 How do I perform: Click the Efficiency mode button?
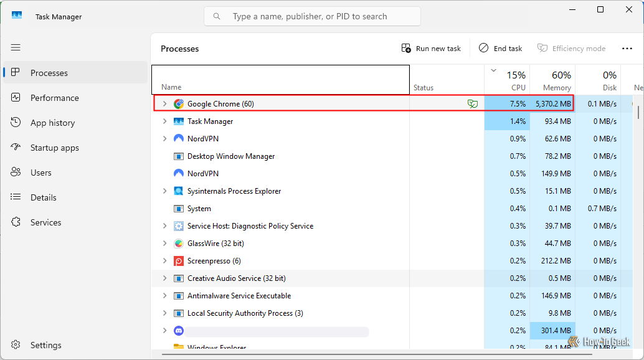click(571, 49)
